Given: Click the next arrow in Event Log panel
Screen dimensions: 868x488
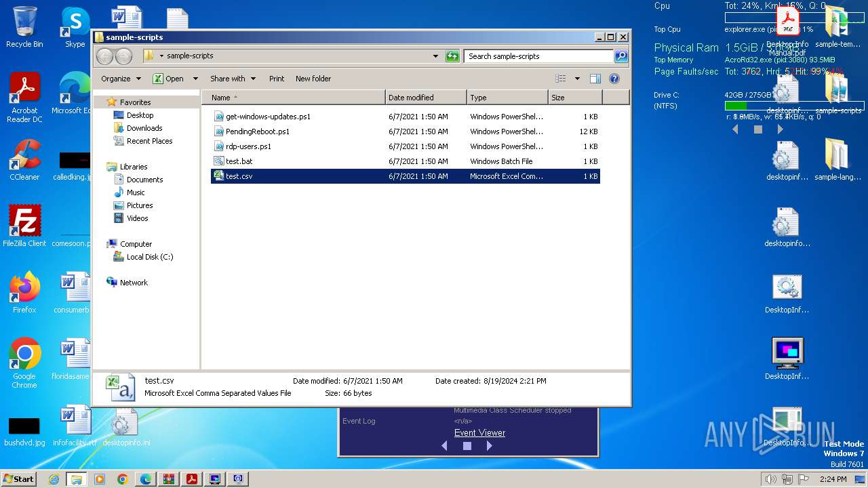Looking at the screenshot, I should 489,446.
